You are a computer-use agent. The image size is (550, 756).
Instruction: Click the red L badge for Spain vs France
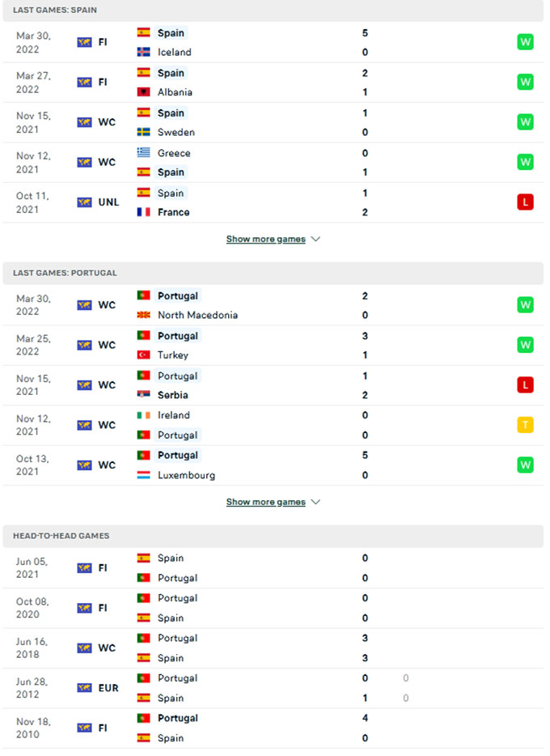525,202
